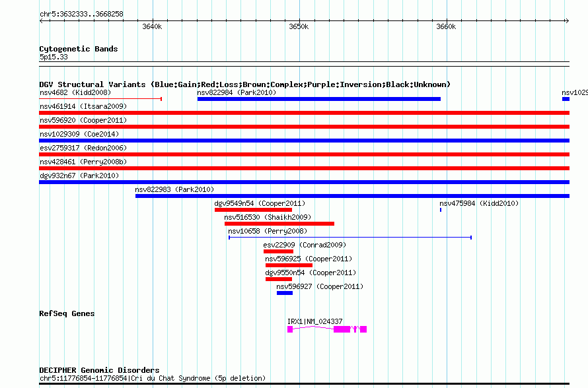Open variant esv2759317 (Redon2006) label

83,148
